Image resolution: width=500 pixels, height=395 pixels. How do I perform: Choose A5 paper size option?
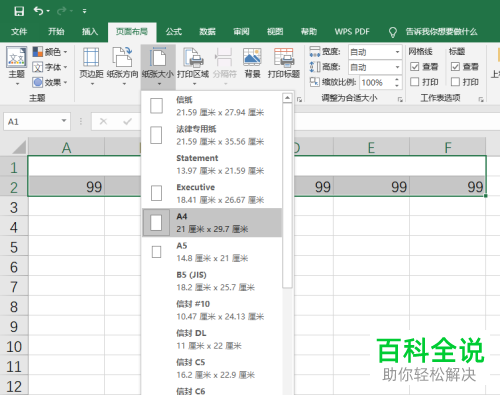212,252
